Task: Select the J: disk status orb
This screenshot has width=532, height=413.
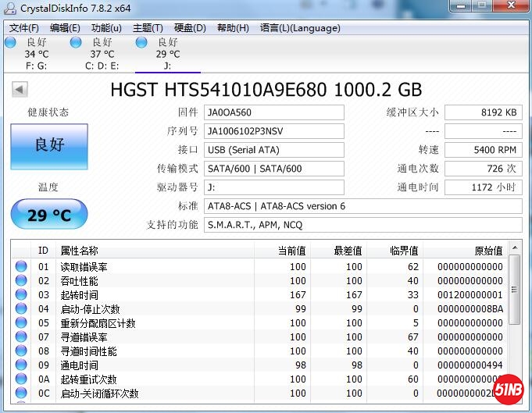Action: [x=141, y=42]
